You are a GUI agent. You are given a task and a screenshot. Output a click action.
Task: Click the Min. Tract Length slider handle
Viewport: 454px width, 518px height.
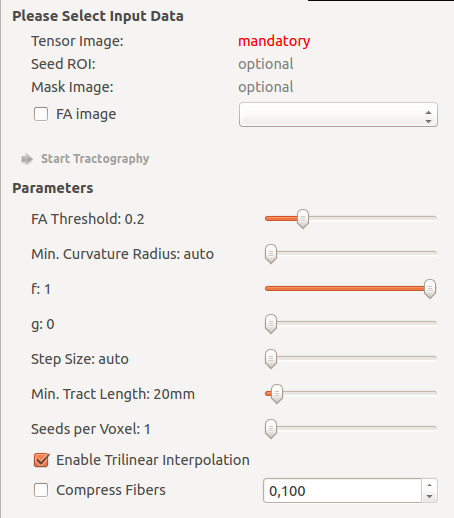277,394
